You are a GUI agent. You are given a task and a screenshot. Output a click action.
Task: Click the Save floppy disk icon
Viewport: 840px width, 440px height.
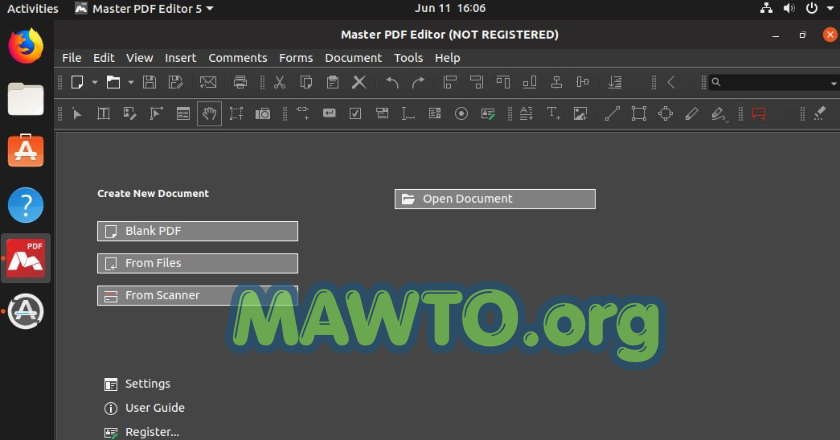point(149,82)
